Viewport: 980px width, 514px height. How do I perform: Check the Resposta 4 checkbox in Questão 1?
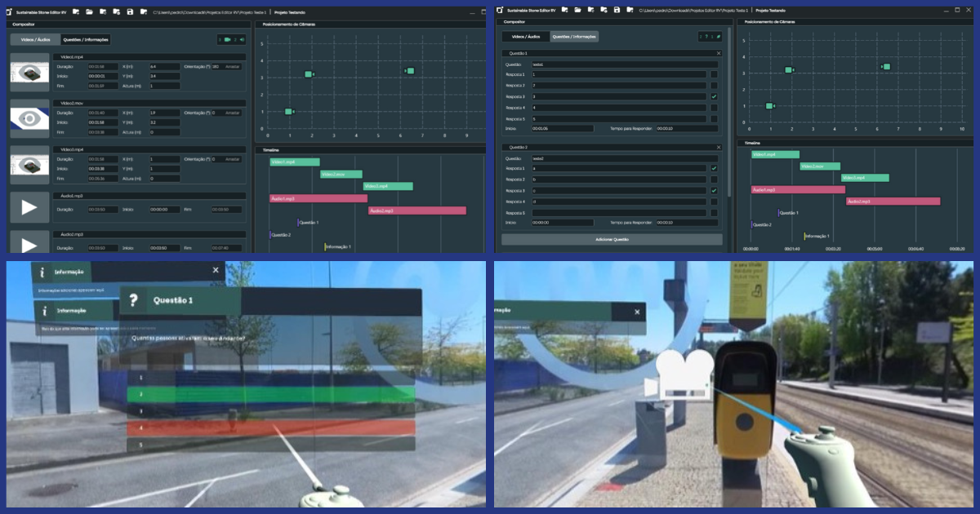714,108
